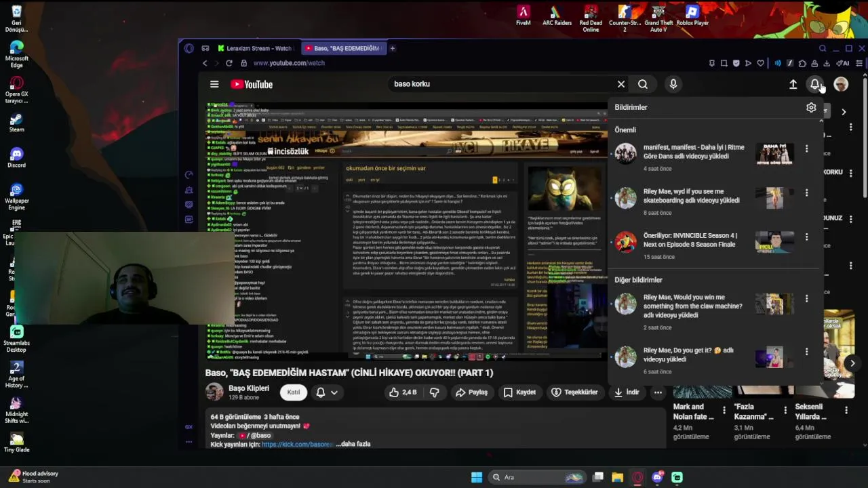Open the FiveM desktop shortcut
Image resolution: width=868 pixels, height=488 pixels.
[x=523, y=16]
